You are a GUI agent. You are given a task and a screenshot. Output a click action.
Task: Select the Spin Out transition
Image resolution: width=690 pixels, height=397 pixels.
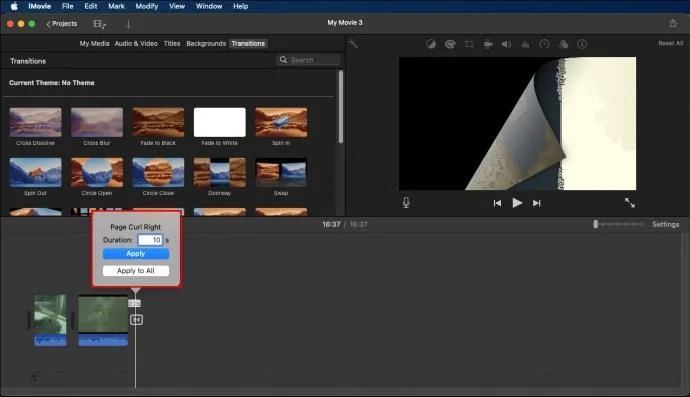click(36, 173)
